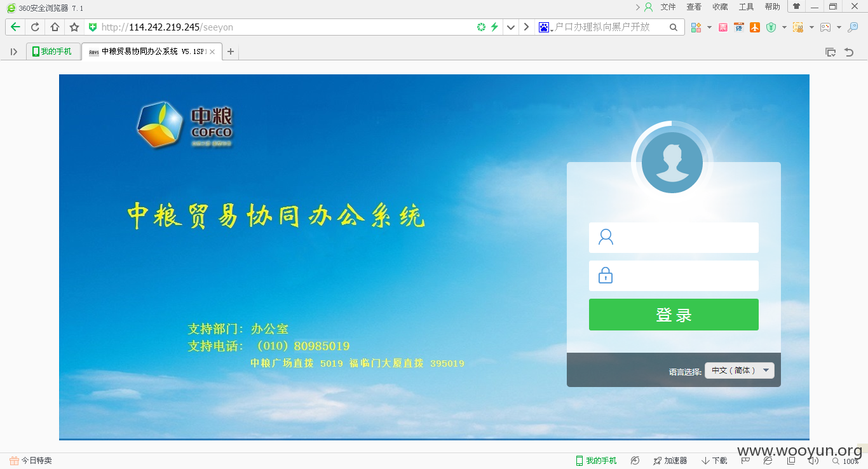Close the 中粮贸易协同办公系统 tab
This screenshot has height=469, width=868.
click(212, 52)
